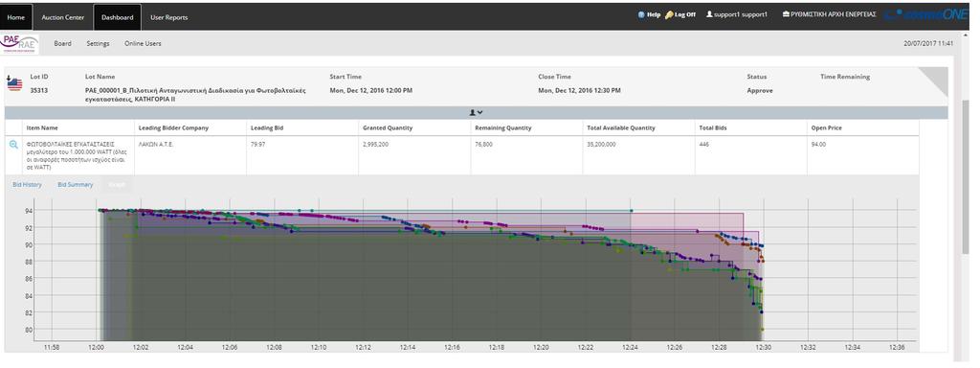
Task: Click the 12:30 label on the graph time axis
Action: (763, 347)
